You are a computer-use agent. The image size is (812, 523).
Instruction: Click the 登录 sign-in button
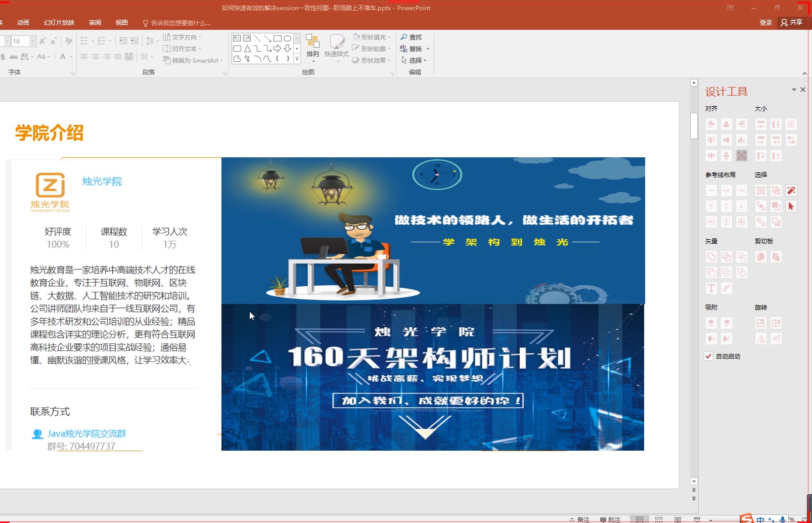pos(766,23)
